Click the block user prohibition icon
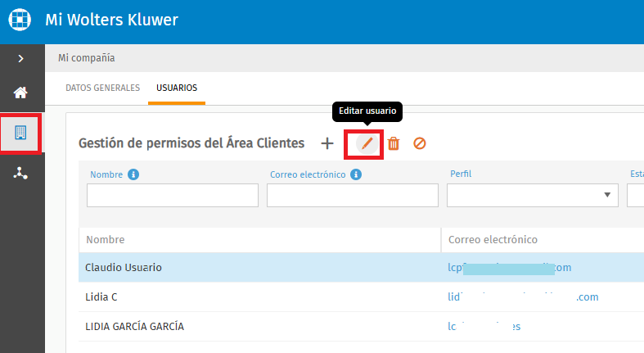Image resolution: width=644 pixels, height=353 pixels. (419, 143)
